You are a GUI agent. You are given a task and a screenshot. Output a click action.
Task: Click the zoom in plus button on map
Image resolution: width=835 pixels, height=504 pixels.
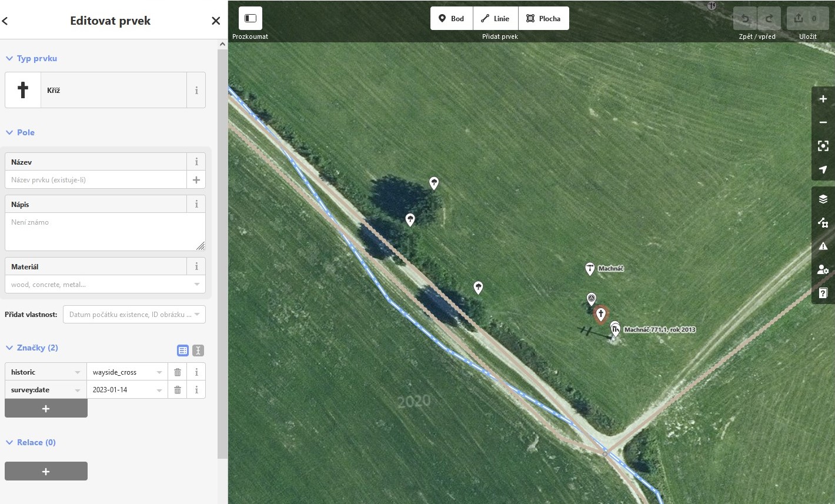click(x=823, y=99)
